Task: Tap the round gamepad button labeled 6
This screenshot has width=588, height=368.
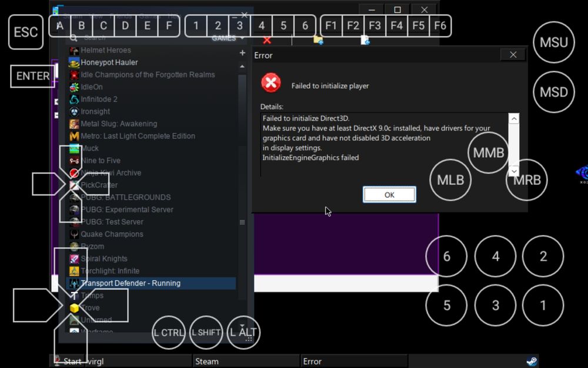Action: pos(446,257)
